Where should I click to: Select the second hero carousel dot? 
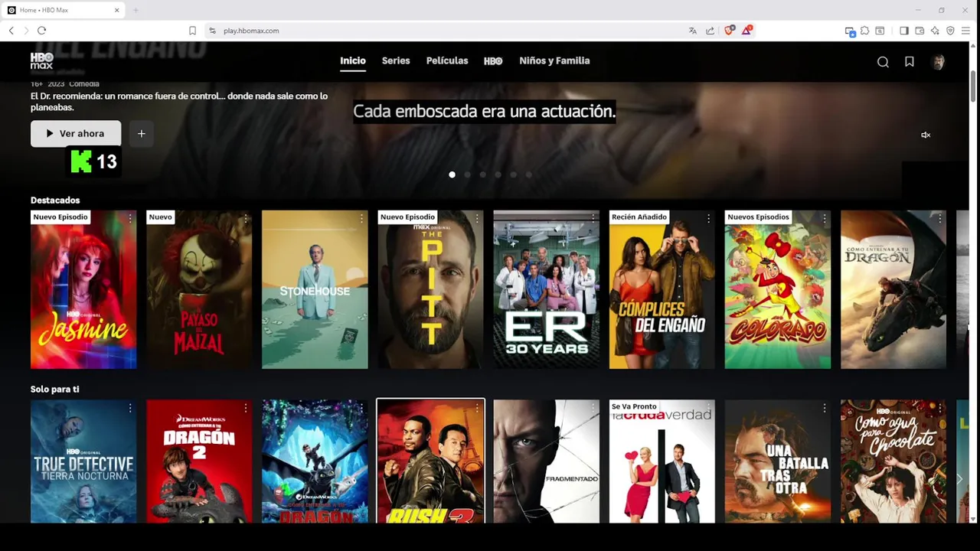pyautogui.click(x=467, y=174)
